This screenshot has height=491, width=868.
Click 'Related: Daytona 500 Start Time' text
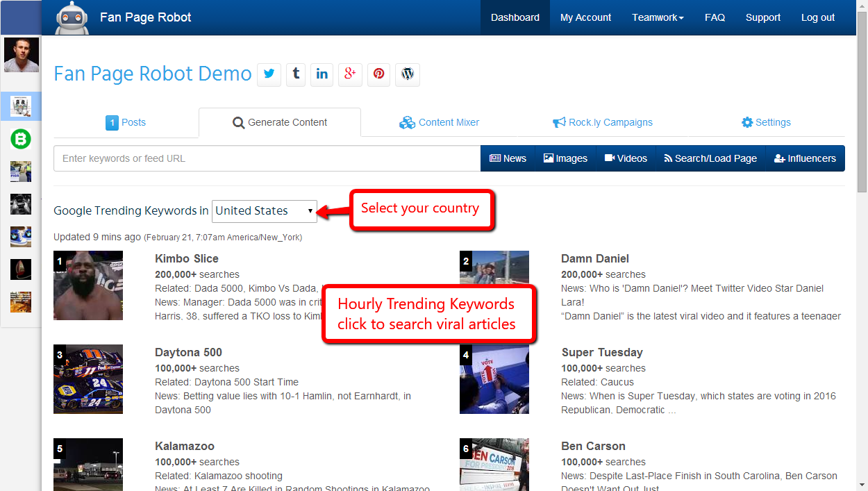(226, 382)
